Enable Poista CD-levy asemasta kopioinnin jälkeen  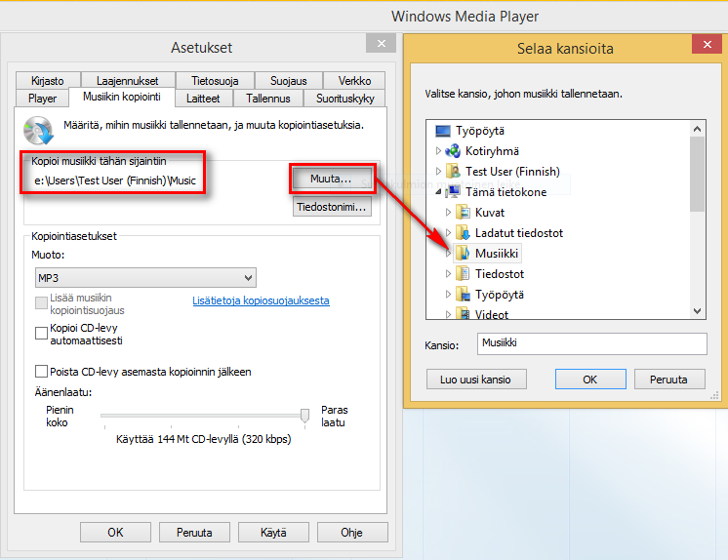(x=41, y=371)
